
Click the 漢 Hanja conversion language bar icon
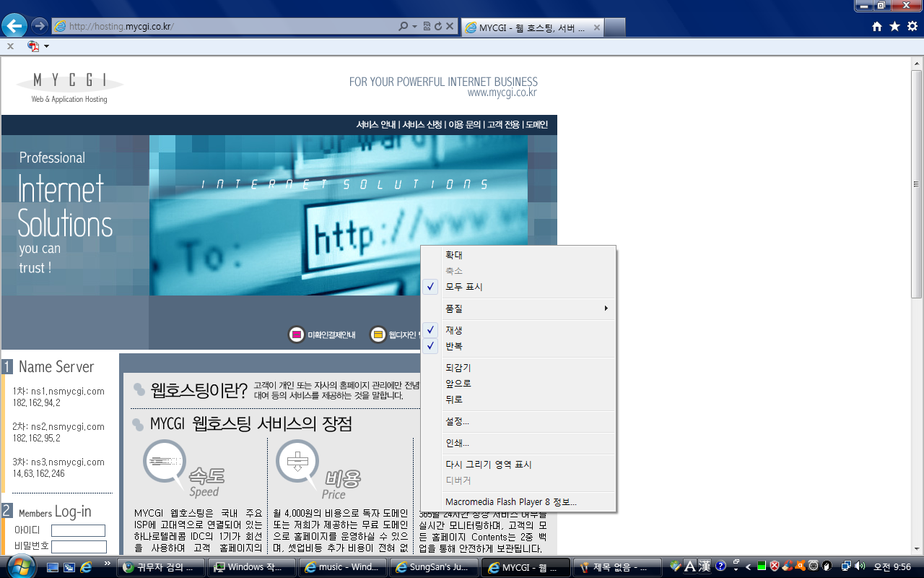point(705,566)
